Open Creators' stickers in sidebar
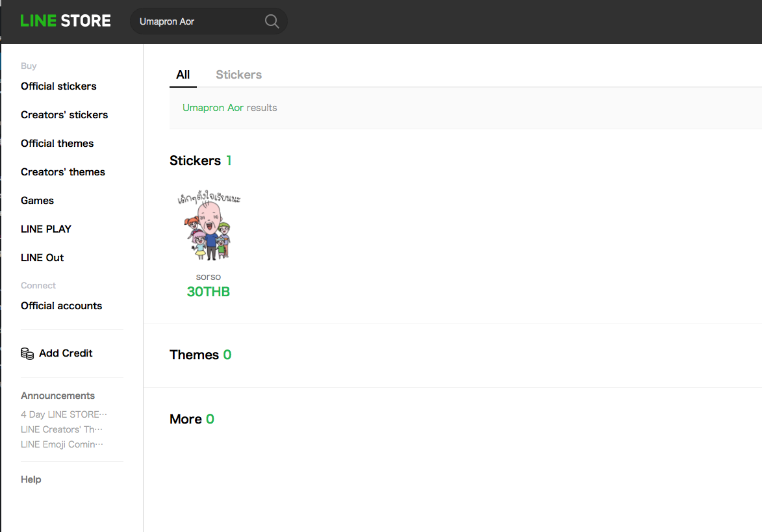 (x=64, y=115)
